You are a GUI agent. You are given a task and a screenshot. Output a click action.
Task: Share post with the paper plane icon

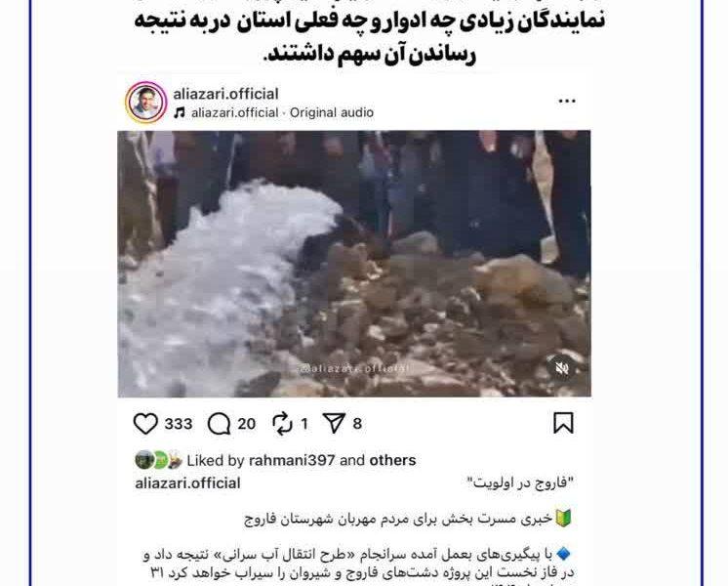pyautogui.click(x=335, y=423)
